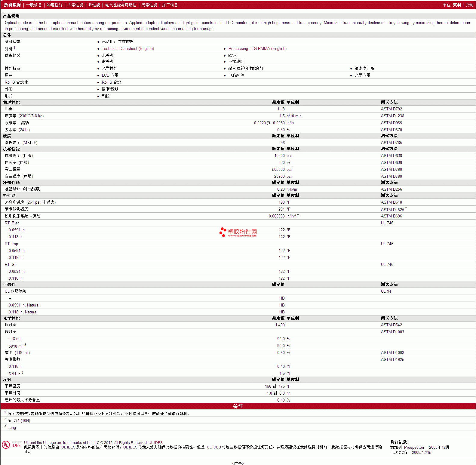476x465 pixels.
Task: Click the 上次更新 date 2008/12/15
Action: (x=421, y=453)
